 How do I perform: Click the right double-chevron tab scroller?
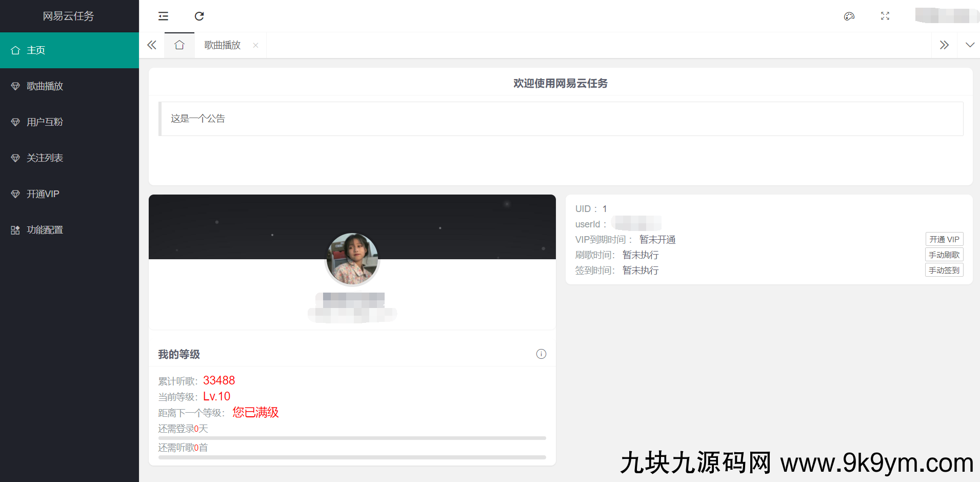pyautogui.click(x=945, y=45)
